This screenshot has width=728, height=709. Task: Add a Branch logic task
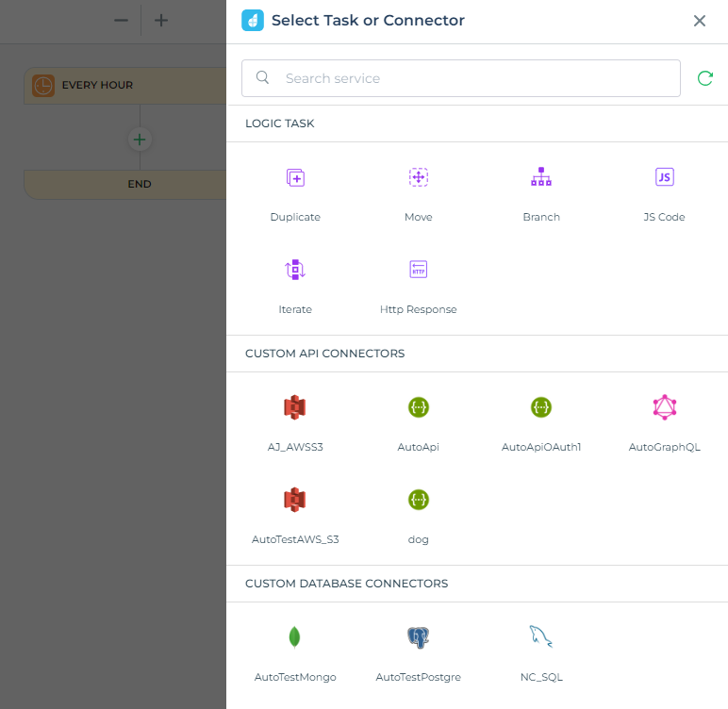coord(541,176)
